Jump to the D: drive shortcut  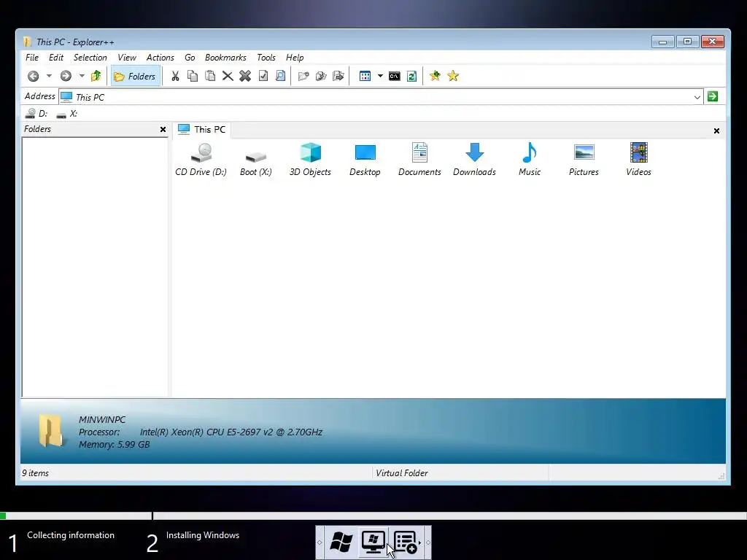pyautogui.click(x=36, y=114)
